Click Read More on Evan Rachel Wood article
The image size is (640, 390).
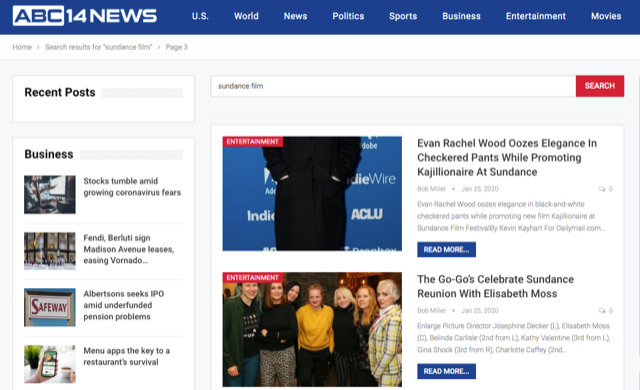pos(447,250)
